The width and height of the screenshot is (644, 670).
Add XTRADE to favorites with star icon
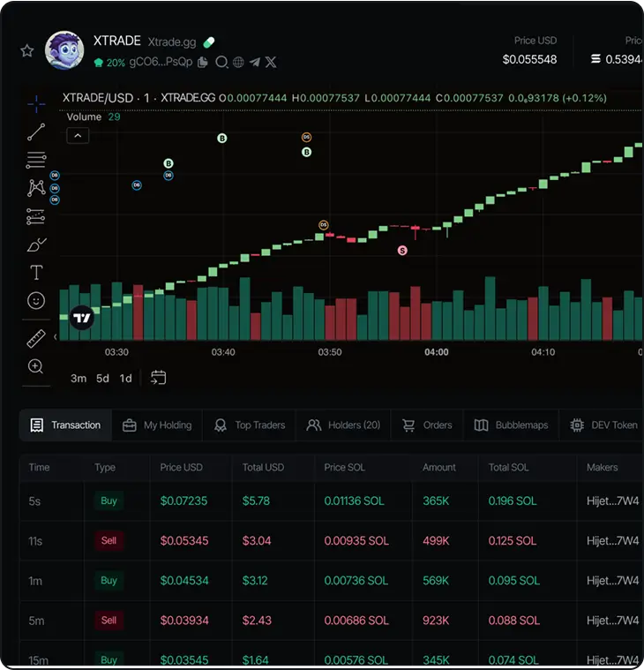pos(26,51)
